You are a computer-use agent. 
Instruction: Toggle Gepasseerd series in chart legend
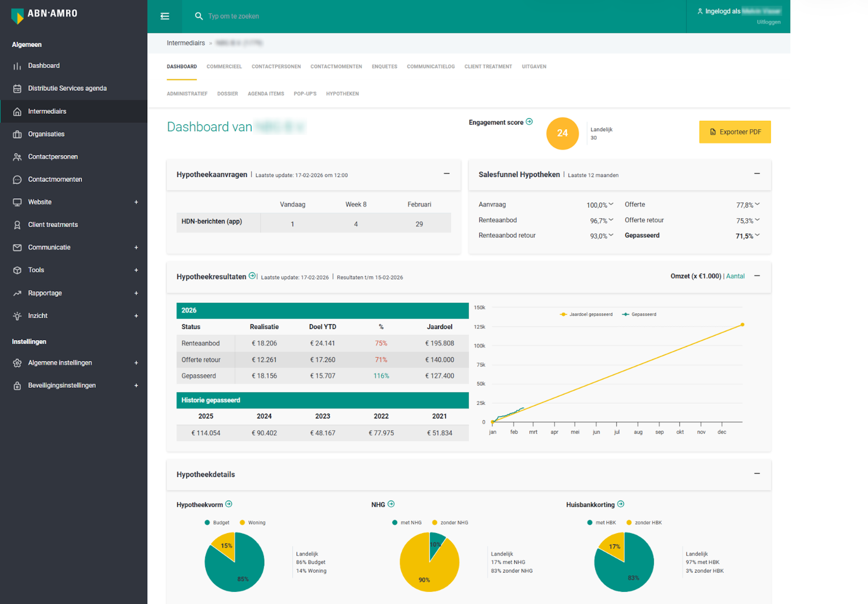[639, 314]
